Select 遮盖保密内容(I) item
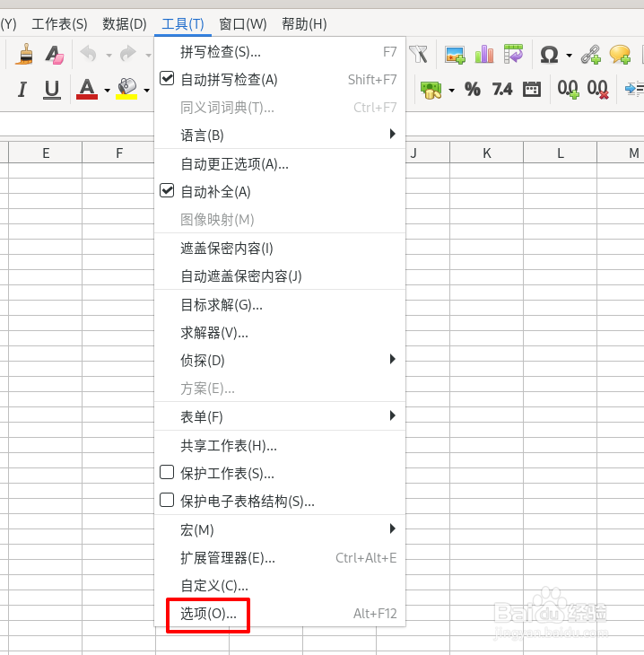Image resolution: width=644 pixels, height=655 pixels. (280, 249)
